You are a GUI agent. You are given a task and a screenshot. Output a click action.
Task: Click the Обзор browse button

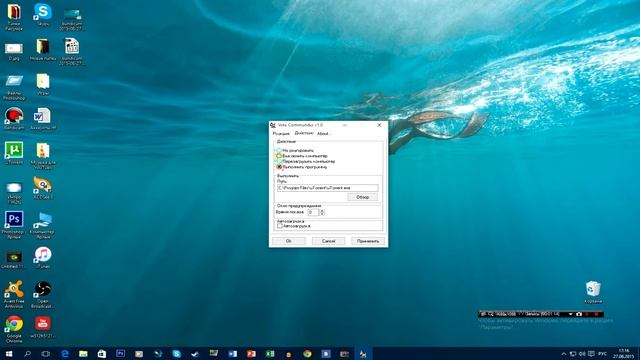[362, 197]
